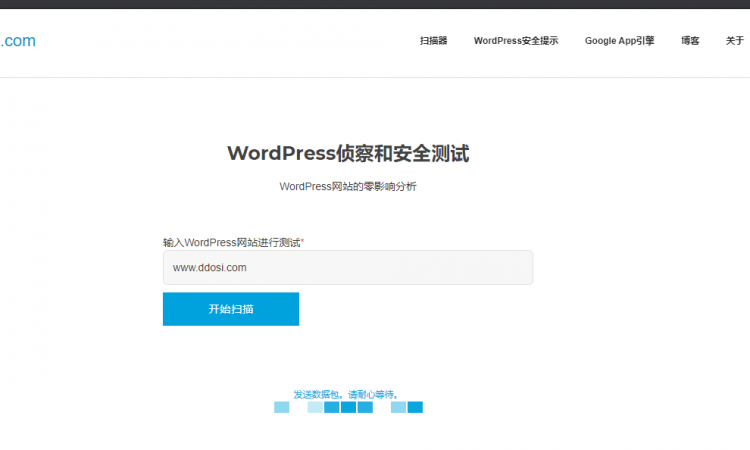750x450 pixels.
Task: Open the 关于 menu item
Action: pos(735,41)
